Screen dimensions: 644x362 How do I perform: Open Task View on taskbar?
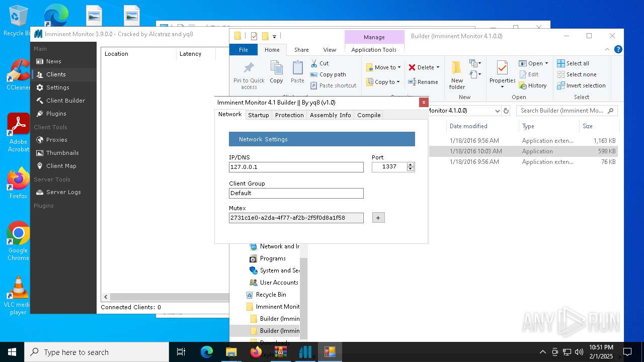pos(181,352)
